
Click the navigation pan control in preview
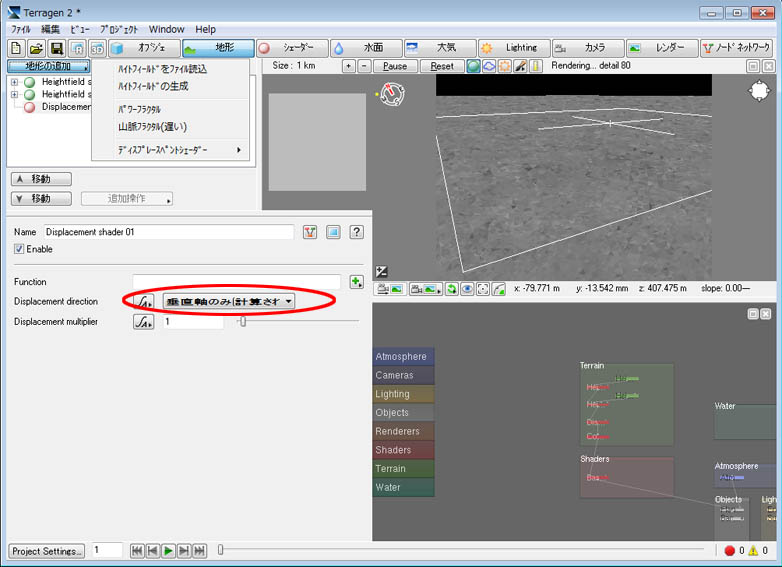[759, 91]
